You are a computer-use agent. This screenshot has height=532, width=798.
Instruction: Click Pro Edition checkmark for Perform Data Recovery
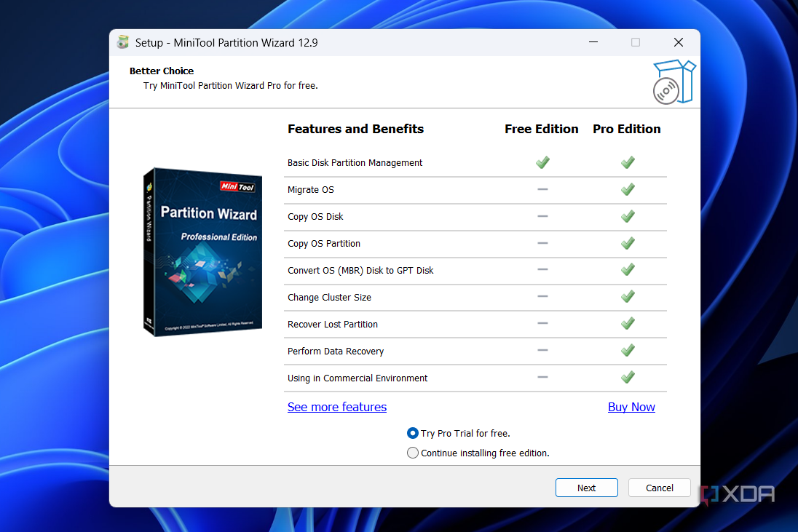(x=628, y=351)
